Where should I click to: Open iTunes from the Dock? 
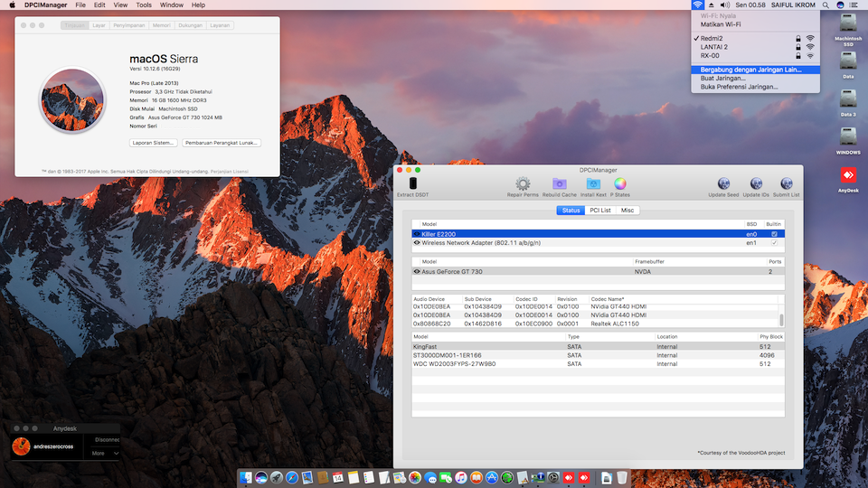coord(461,477)
